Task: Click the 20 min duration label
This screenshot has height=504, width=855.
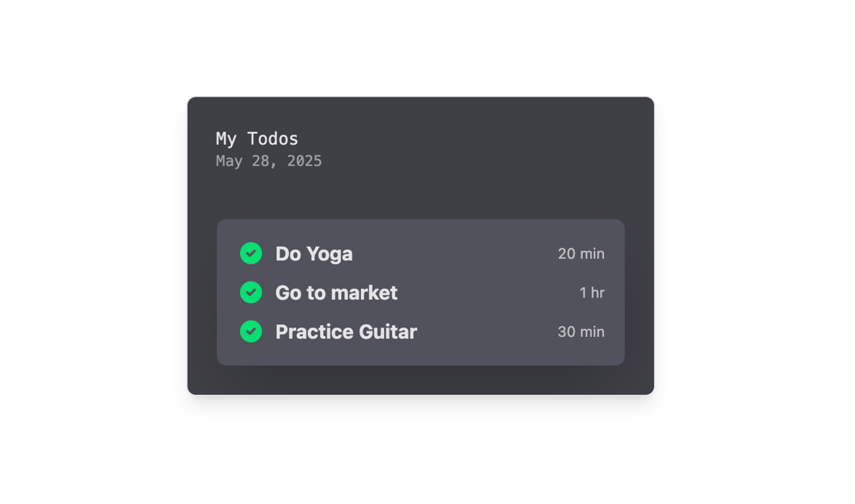Action: [581, 253]
